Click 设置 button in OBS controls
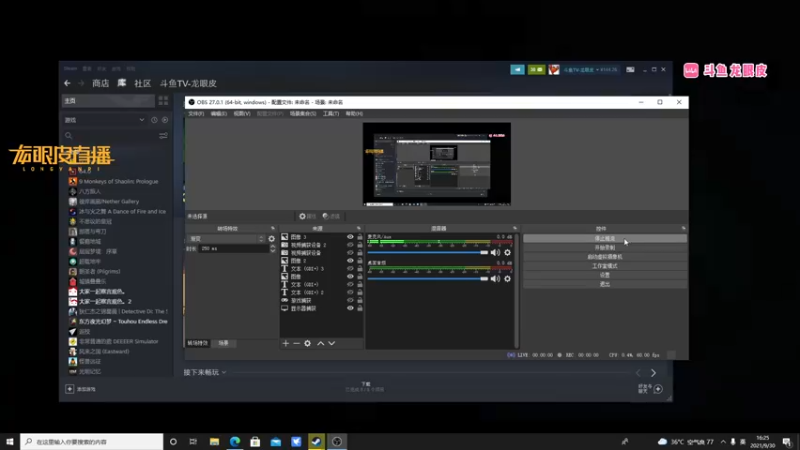Image resolution: width=800 pixels, height=450 pixels. (605, 275)
